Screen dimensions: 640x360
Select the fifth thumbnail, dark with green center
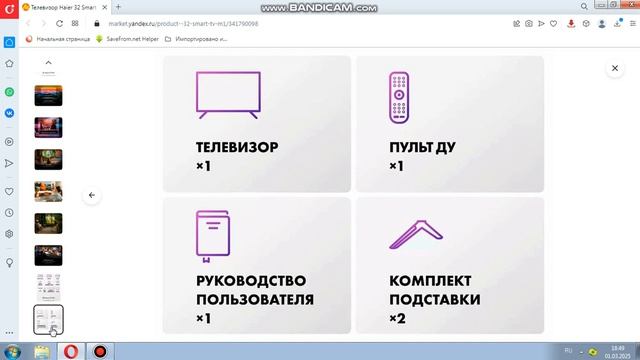pyautogui.click(x=48, y=223)
